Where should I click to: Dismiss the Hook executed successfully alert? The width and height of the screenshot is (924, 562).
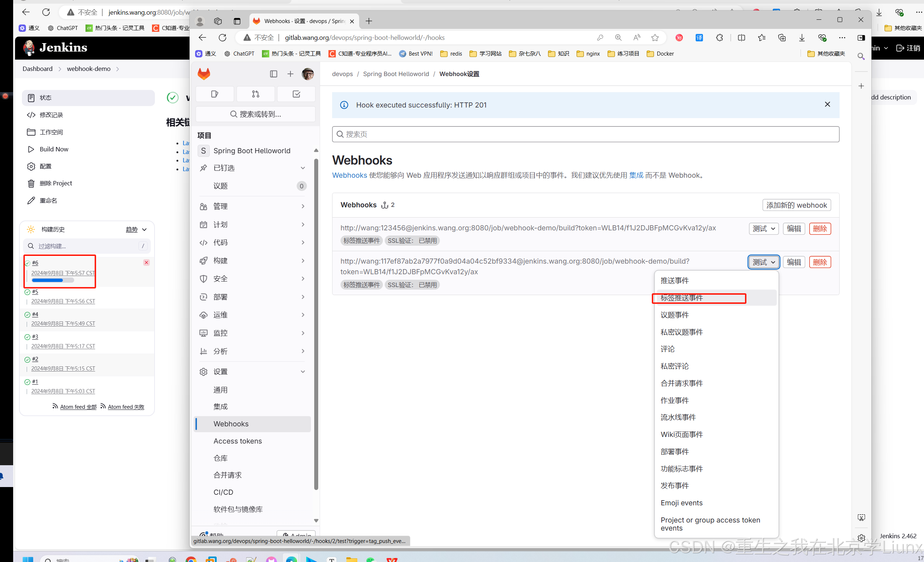827,104
